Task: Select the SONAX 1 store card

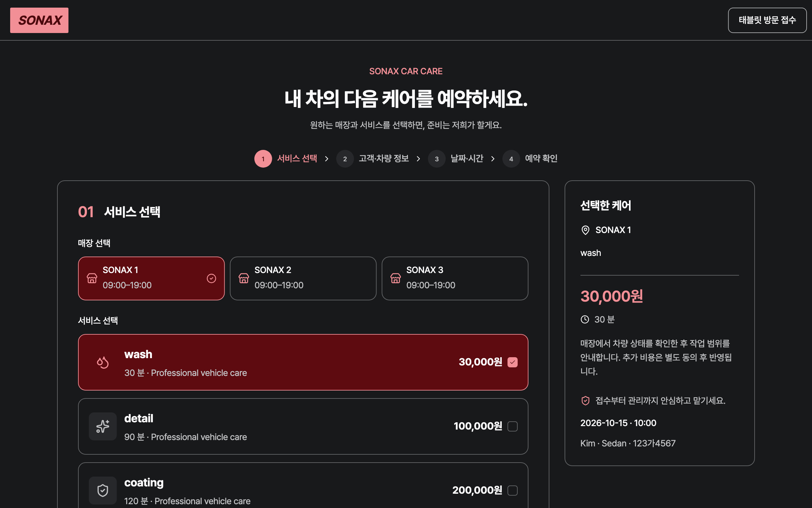Action: (x=151, y=278)
